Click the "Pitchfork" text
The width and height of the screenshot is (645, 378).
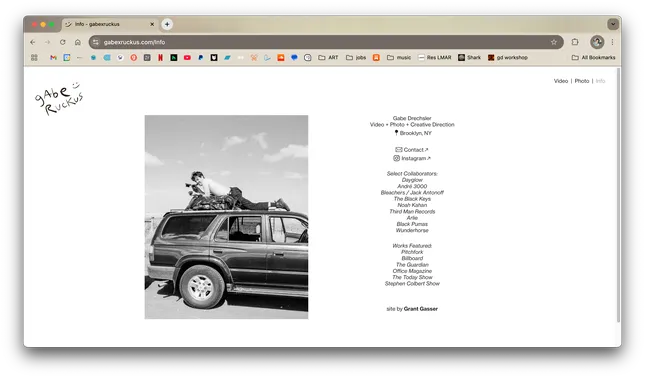(412, 252)
